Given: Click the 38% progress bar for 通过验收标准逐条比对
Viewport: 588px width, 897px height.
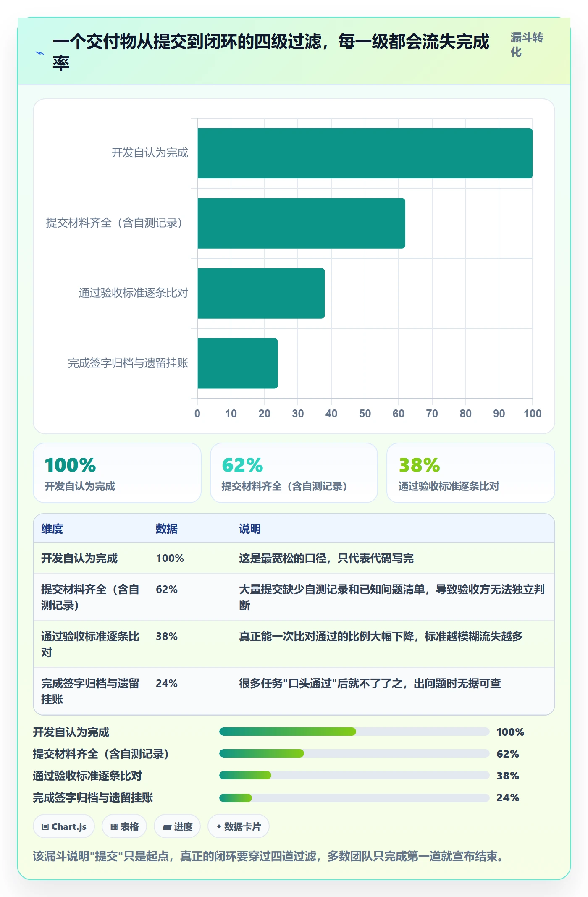Looking at the screenshot, I should [354, 776].
